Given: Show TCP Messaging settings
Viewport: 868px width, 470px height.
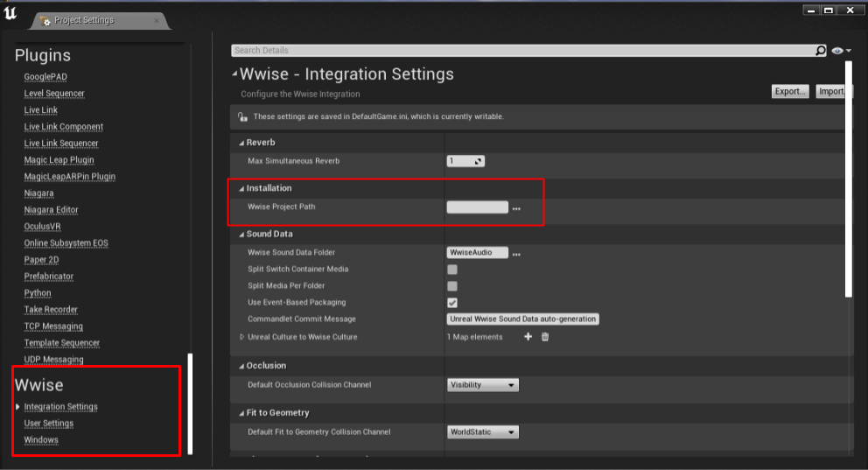Looking at the screenshot, I should point(53,326).
